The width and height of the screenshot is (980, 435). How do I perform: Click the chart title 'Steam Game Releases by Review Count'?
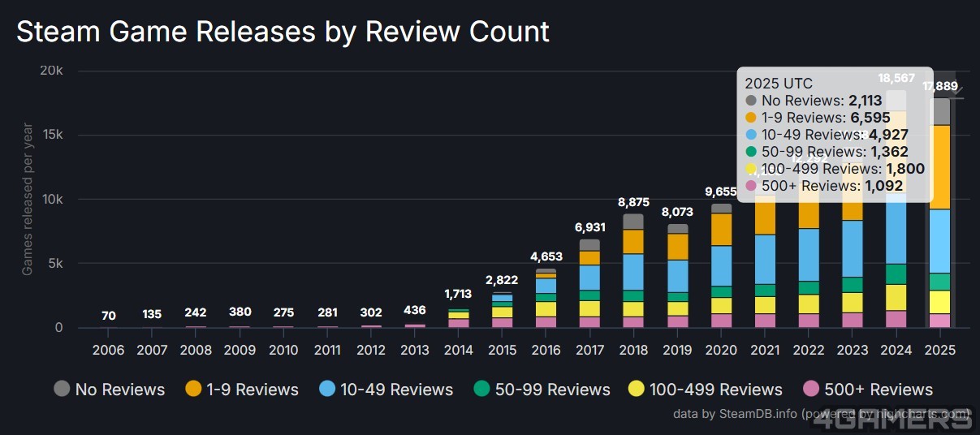(283, 32)
